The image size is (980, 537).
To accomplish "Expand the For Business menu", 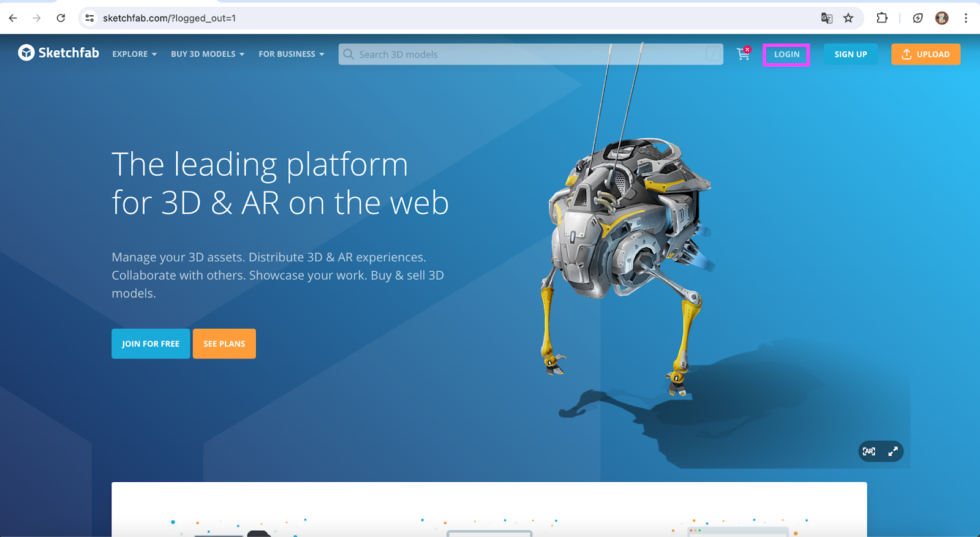I will pyautogui.click(x=291, y=54).
